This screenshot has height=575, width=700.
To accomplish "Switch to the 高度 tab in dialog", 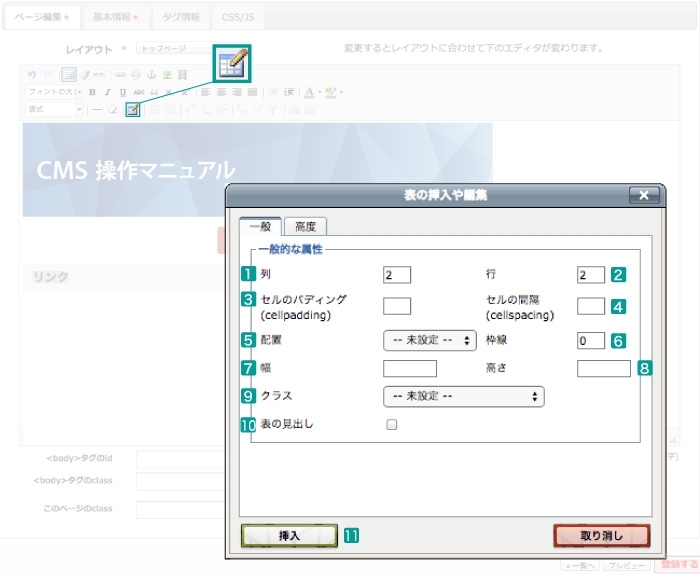I will tap(305, 227).
